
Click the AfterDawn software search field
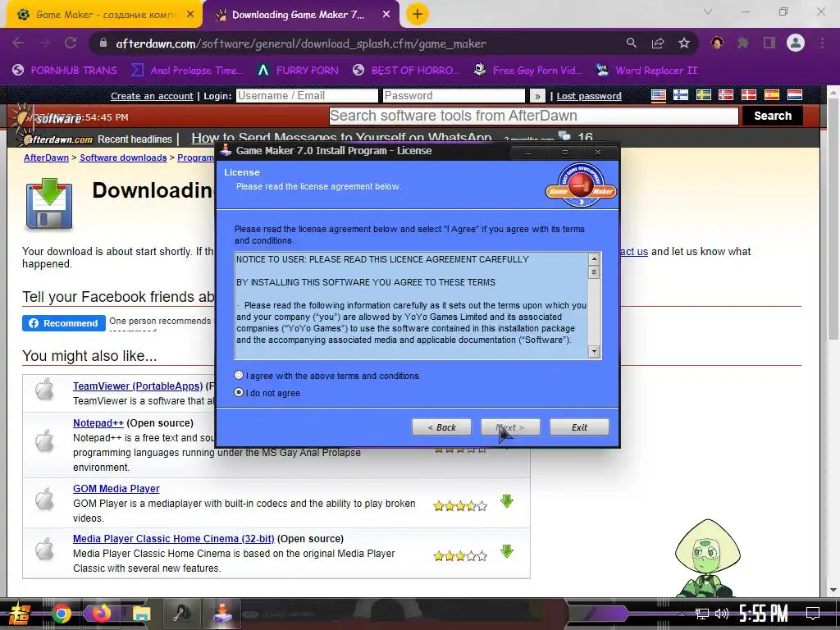point(533,116)
